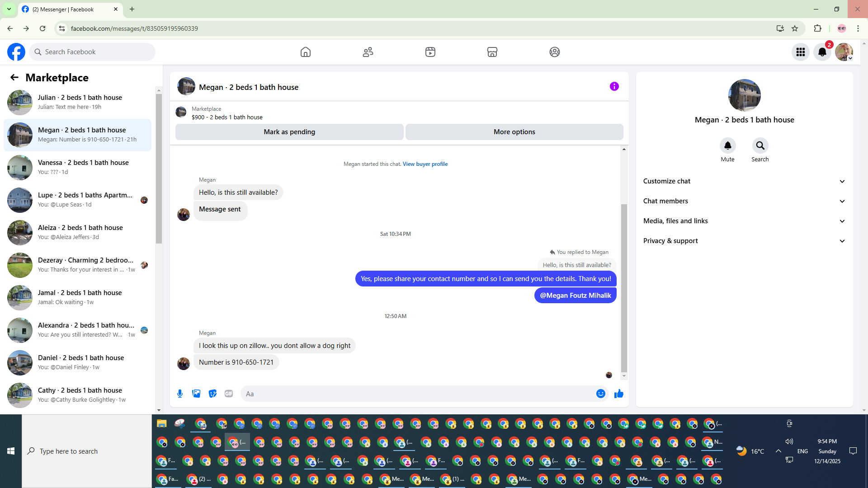Open the Facebook notifications bell

tap(822, 52)
